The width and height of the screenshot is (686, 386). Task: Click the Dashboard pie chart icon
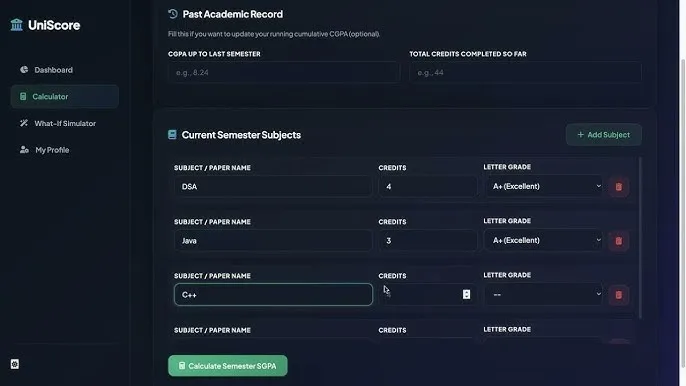coord(24,70)
